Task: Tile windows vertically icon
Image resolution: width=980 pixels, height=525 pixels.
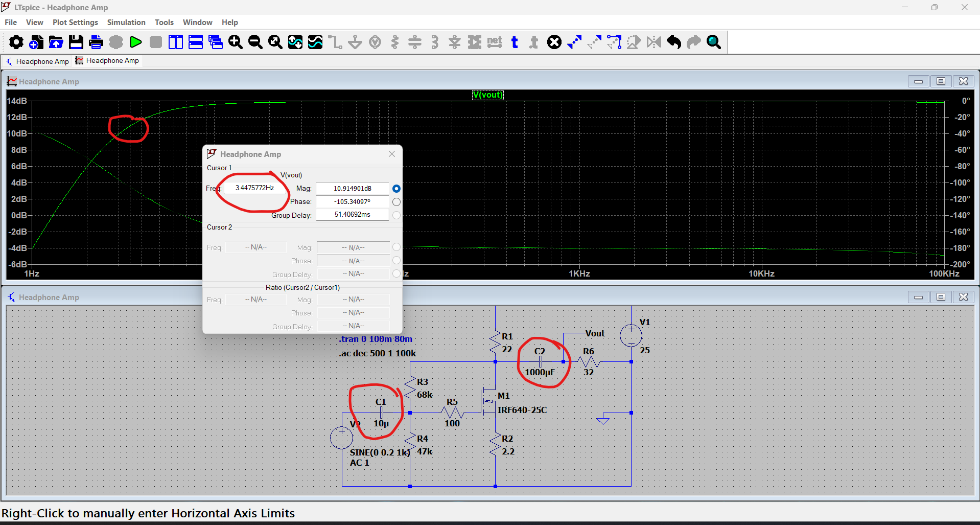Action: point(176,42)
